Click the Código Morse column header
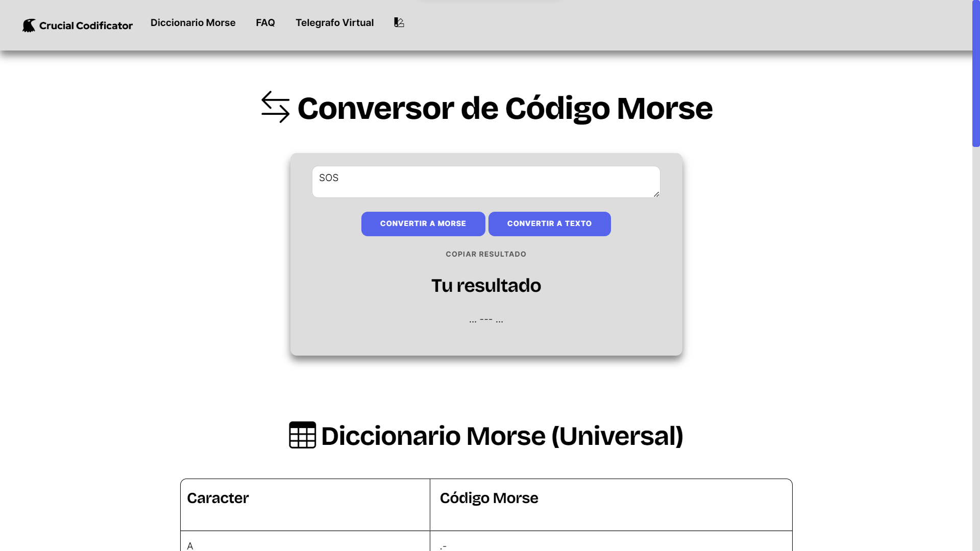The height and width of the screenshot is (551, 980). (x=489, y=498)
